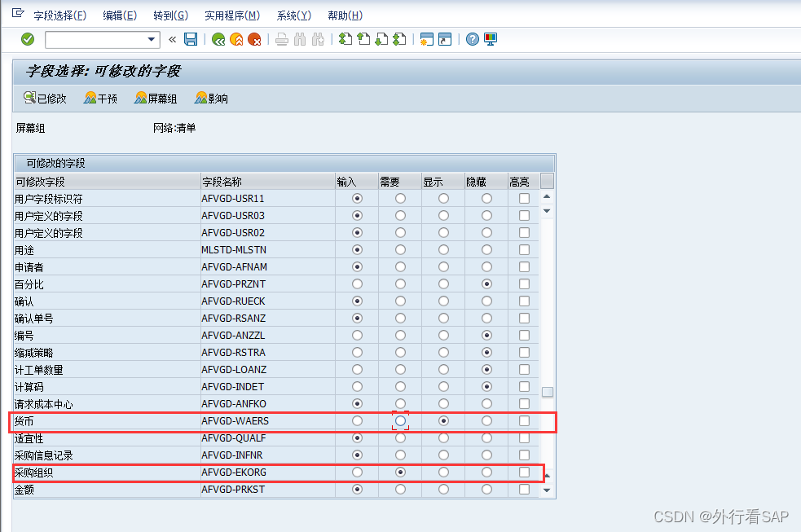The image size is (801, 532).
Task: Tick 高亮 checkbox for 金额 row
Action: (x=524, y=489)
